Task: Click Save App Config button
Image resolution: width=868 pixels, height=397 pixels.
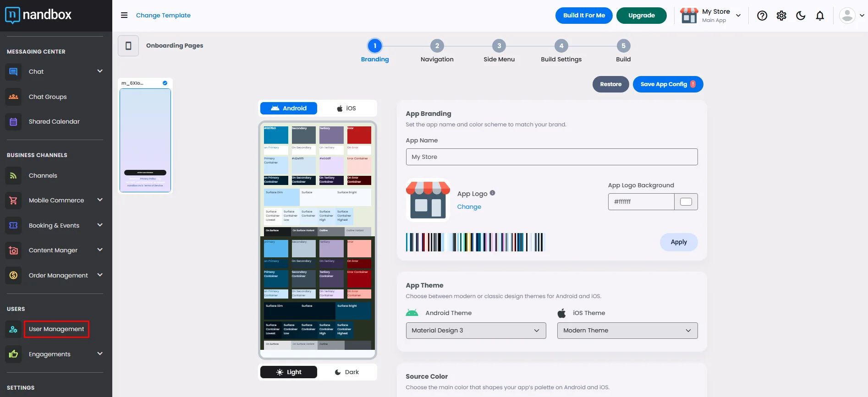Action: coord(668,84)
